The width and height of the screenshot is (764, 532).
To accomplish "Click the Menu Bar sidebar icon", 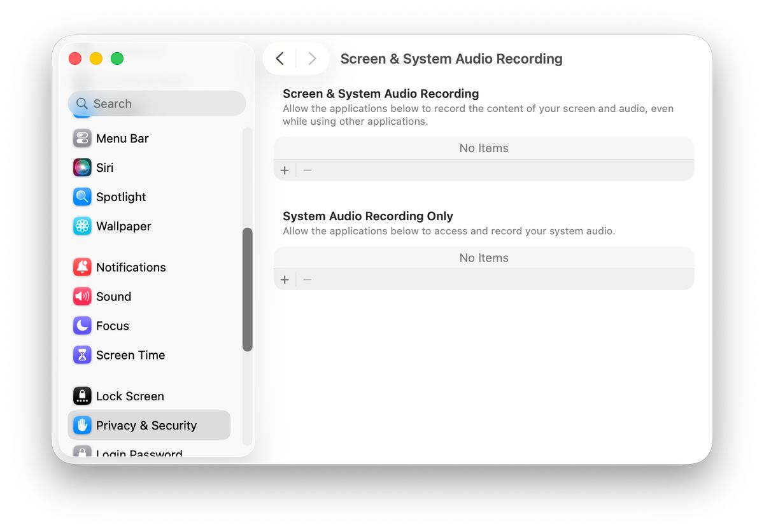I will pyautogui.click(x=82, y=138).
